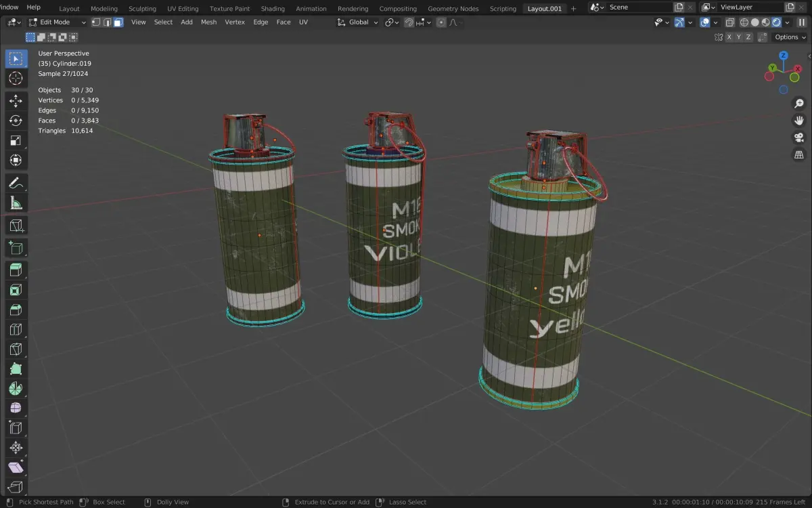Select the Poly Build tool
The image size is (812, 508).
coord(16,369)
